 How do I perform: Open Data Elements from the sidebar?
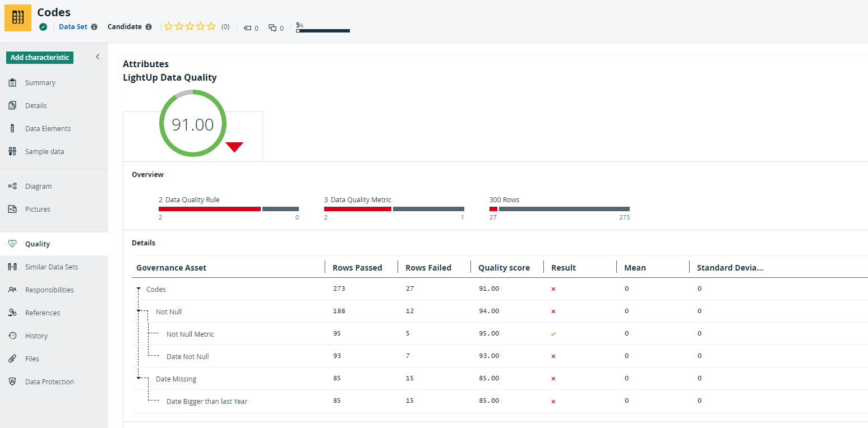(12, 128)
